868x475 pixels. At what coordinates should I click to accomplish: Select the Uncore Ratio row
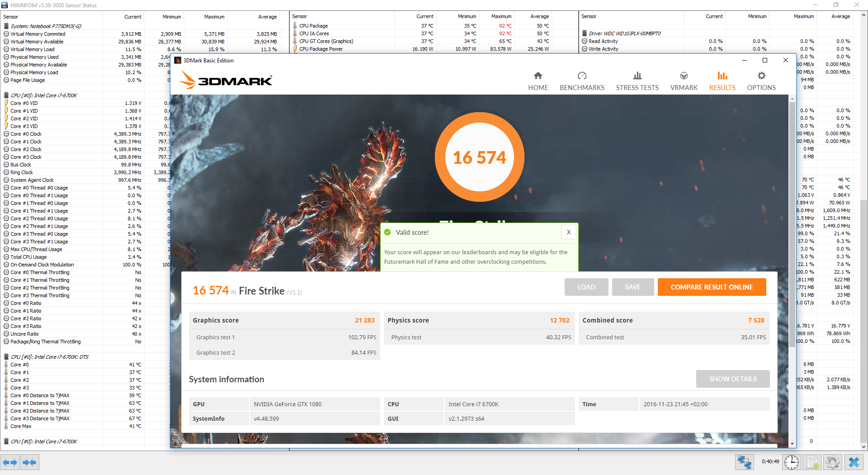[86, 334]
